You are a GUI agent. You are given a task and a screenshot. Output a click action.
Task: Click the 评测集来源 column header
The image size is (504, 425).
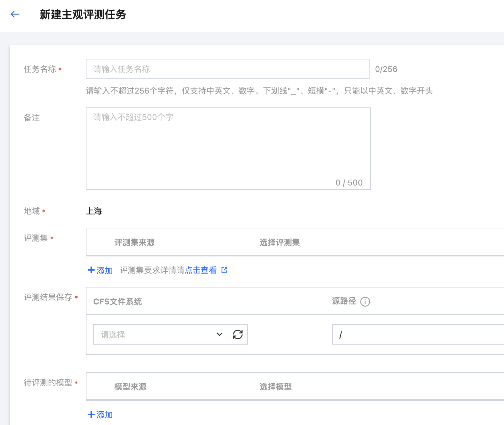tap(134, 242)
